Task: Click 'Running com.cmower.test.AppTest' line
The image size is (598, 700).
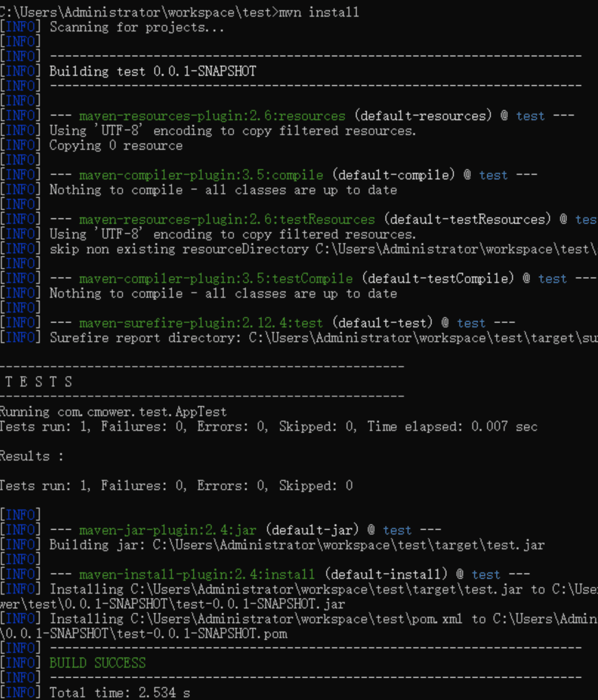Action: click(113, 412)
